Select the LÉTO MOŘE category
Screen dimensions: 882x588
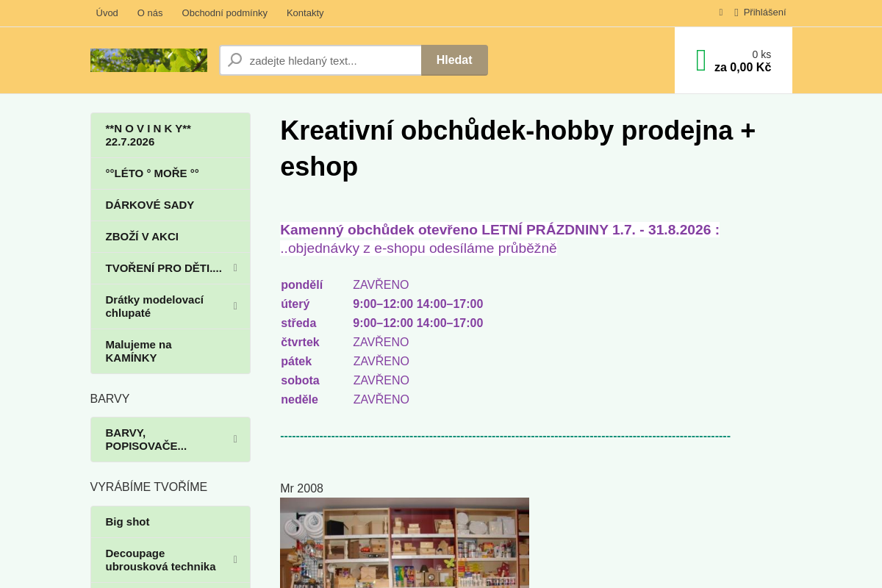[171, 173]
